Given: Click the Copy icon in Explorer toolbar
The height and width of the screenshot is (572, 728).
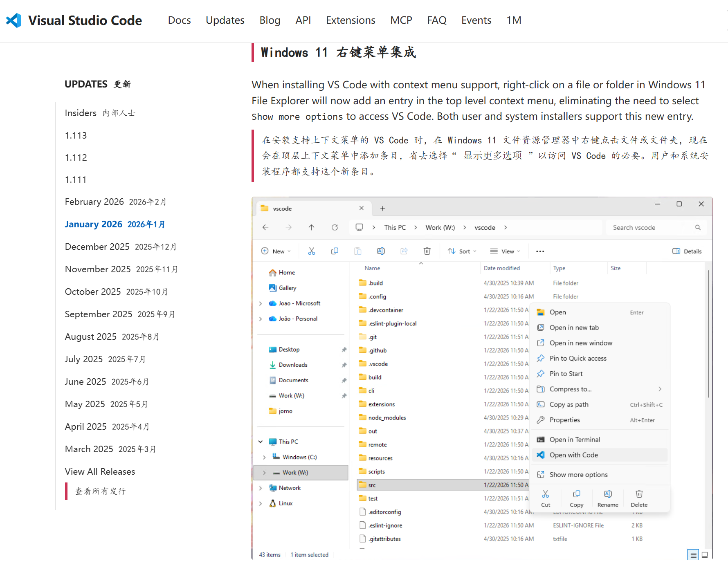Looking at the screenshot, I should tap(335, 251).
